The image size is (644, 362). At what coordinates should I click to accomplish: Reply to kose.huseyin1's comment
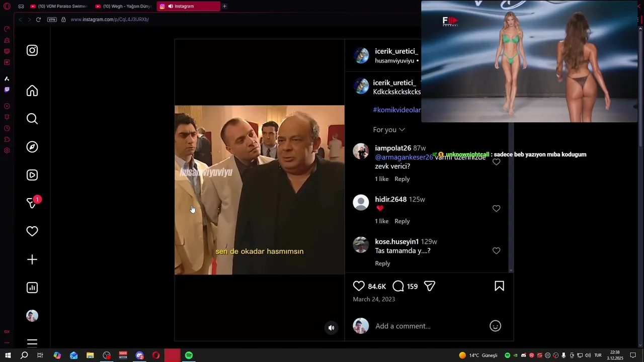tap(382, 263)
